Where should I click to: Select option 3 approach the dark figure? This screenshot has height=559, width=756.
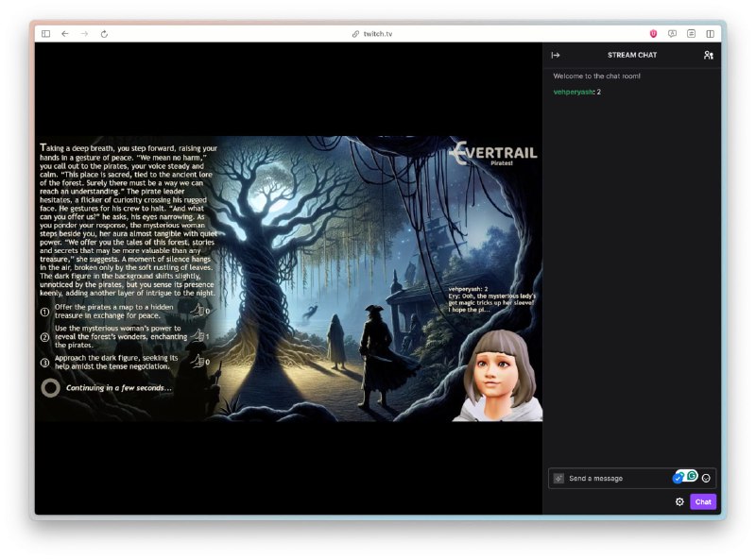pyautogui.click(x=115, y=363)
